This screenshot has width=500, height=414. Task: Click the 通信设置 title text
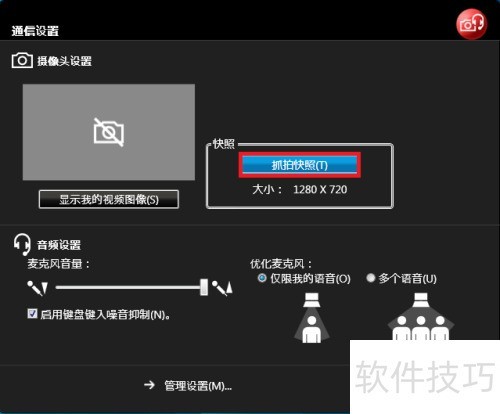point(35,31)
